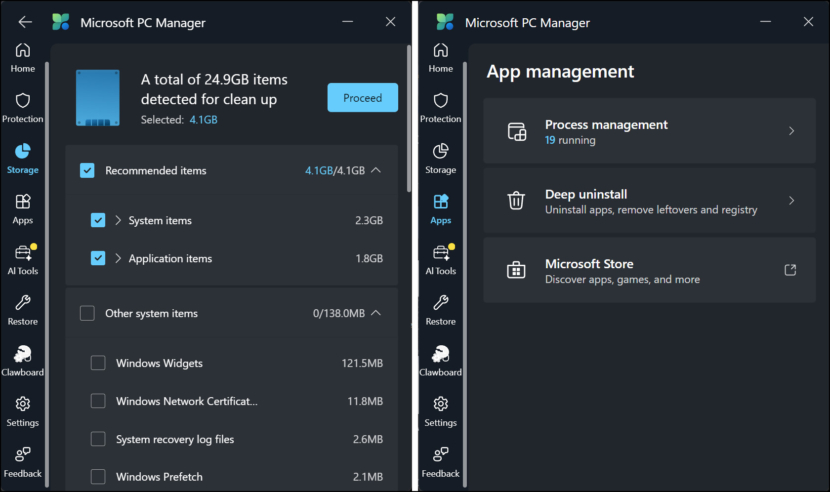
Task: Click the left window vertical scrollbar
Action: [409, 119]
